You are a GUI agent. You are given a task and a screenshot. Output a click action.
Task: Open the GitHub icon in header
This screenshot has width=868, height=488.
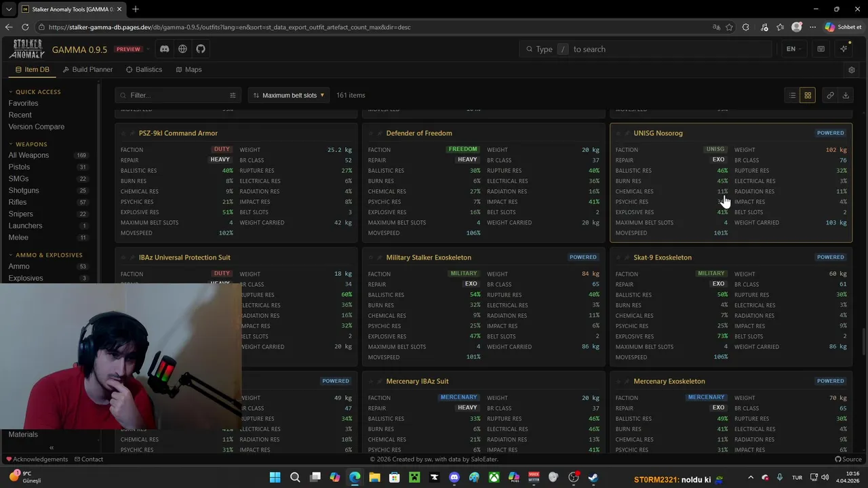click(201, 49)
